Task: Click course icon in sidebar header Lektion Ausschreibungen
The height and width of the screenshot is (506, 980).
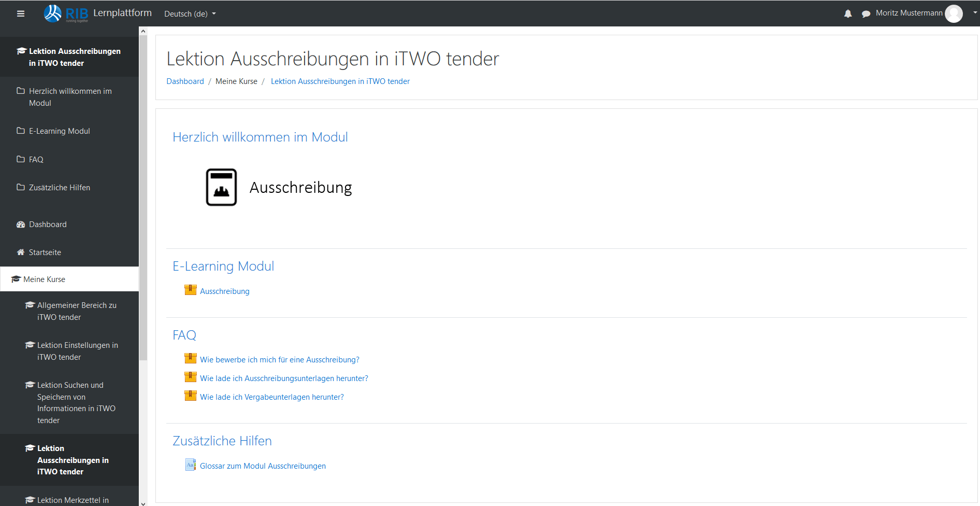Action: (x=21, y=51)
